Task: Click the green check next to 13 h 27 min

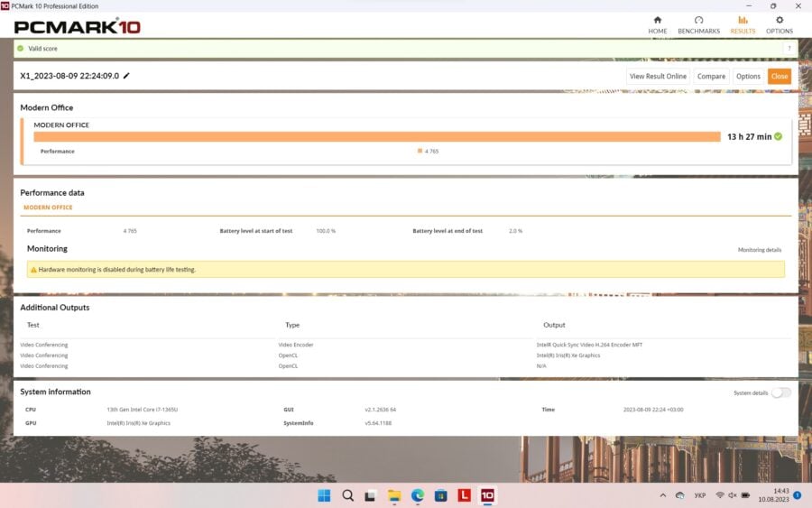Action: coord(778,137)
